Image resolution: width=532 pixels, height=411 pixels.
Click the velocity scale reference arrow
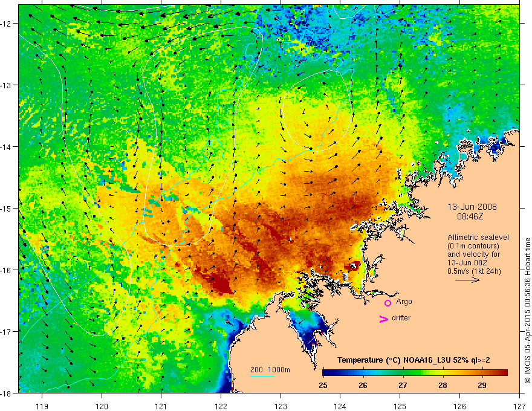(467, 280)
